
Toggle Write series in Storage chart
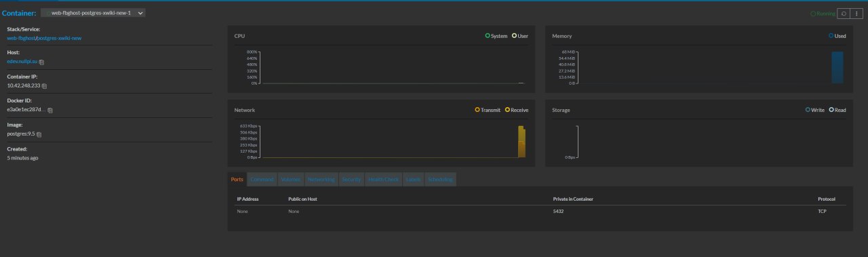tap(815, 110)
